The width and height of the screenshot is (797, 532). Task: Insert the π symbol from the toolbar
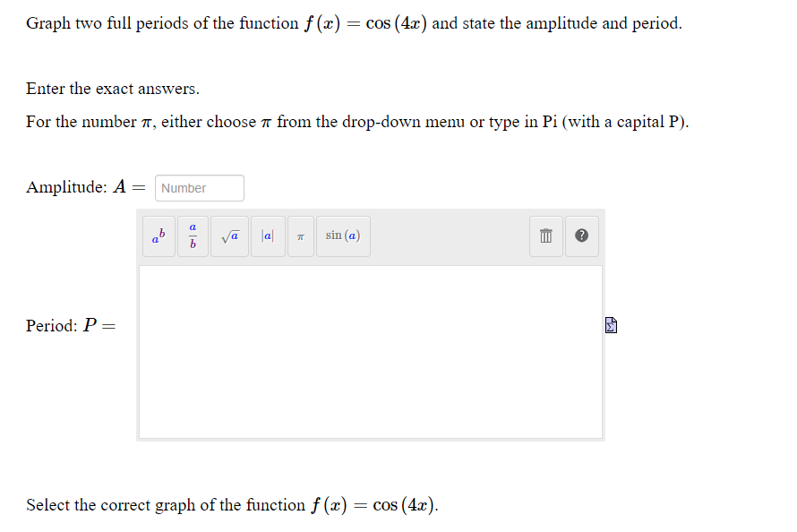tap(300, 236)
